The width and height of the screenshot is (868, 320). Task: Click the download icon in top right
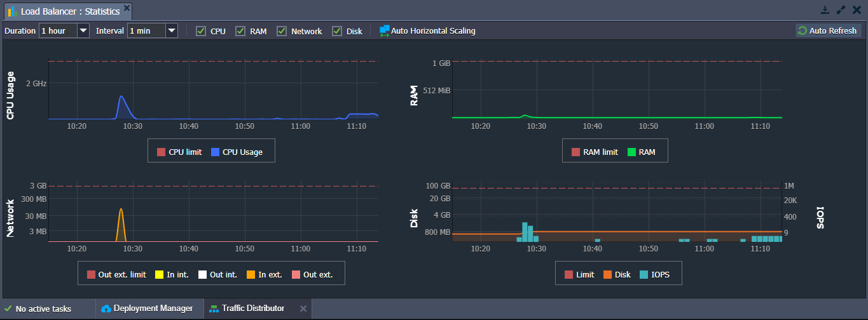pyautogui.click(x=825, y=10)
